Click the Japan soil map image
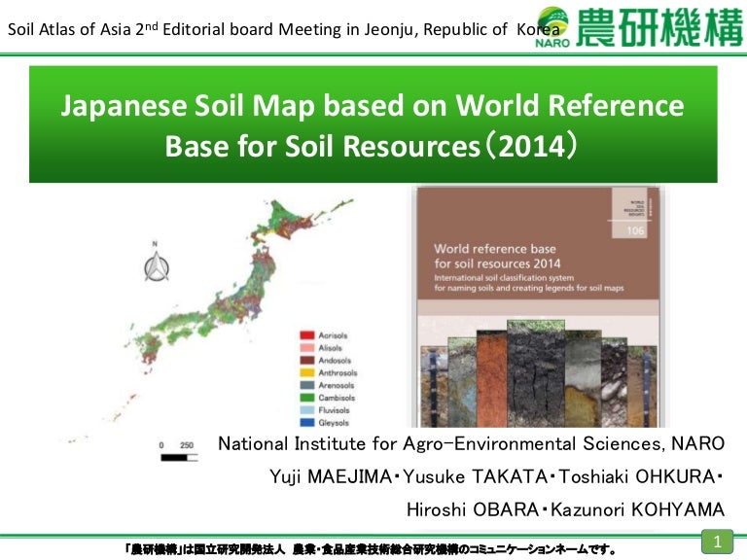Image resolution: width=747 pixels, height=560 pixels. tap(224, 292)
